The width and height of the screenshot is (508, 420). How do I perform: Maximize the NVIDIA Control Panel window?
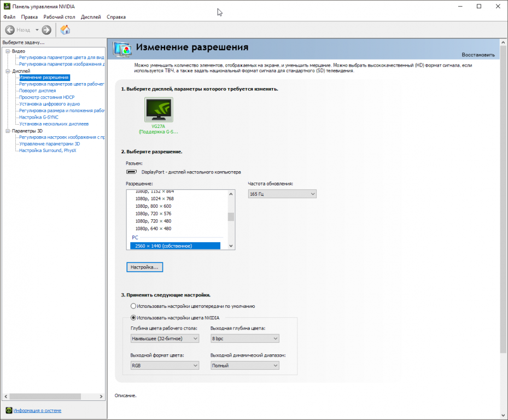click(479, 7)
